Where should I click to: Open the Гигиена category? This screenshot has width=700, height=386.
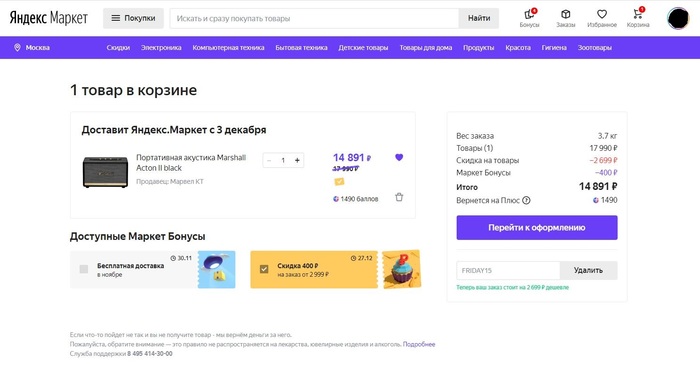pyautogui.click(x=554, y=47)
